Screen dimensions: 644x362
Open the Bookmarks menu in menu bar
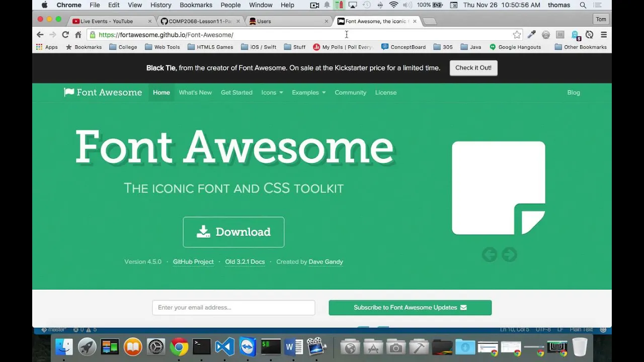[196, 5]
